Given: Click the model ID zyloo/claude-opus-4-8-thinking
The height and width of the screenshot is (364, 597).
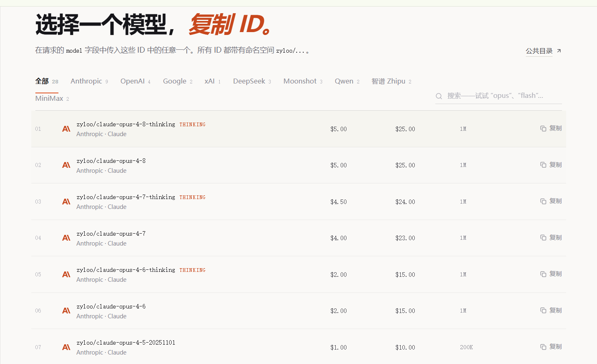Looking at the screenshot, I should (x=126, y=124).
